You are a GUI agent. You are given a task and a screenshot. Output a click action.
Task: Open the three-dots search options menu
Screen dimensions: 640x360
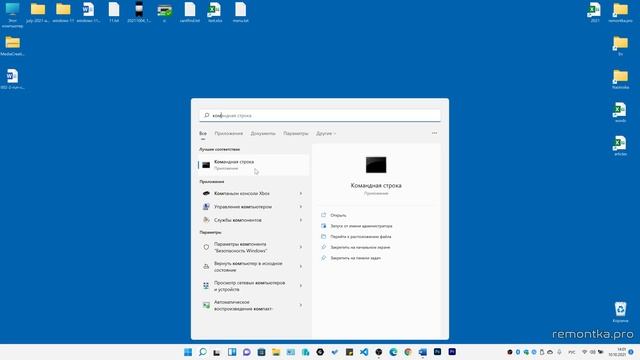(x=434, y=133)
